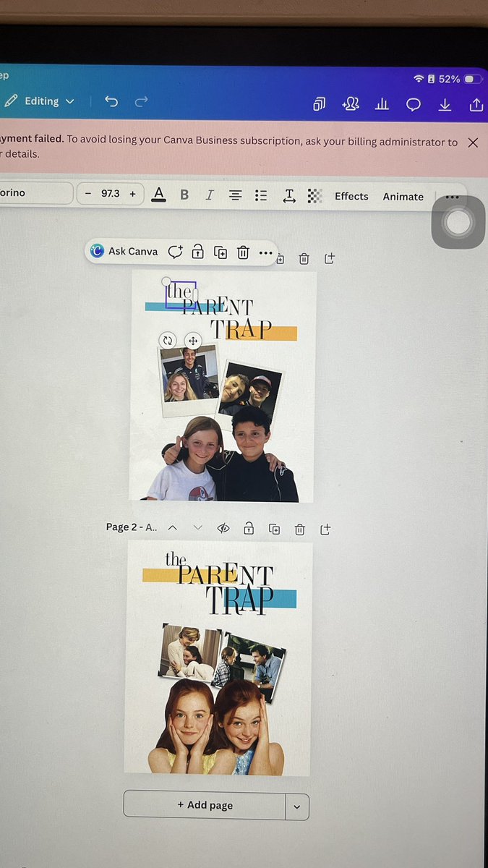Delete page 1 with its trash icon

(304, 258)
